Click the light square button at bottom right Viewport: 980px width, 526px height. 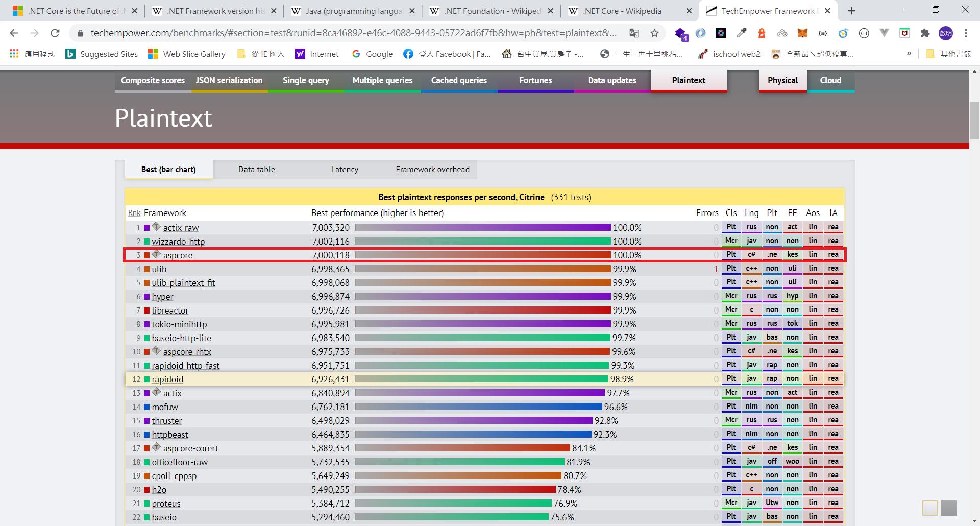(930, 508)
